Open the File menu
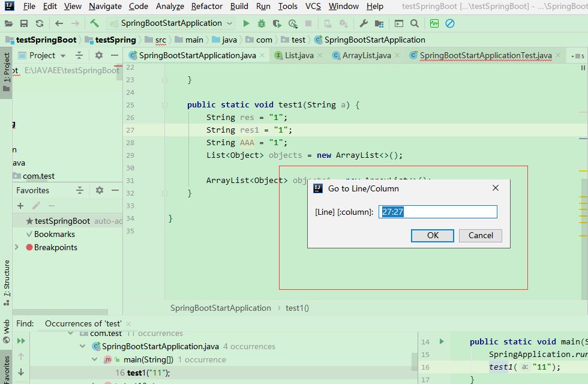 [29, 7]
